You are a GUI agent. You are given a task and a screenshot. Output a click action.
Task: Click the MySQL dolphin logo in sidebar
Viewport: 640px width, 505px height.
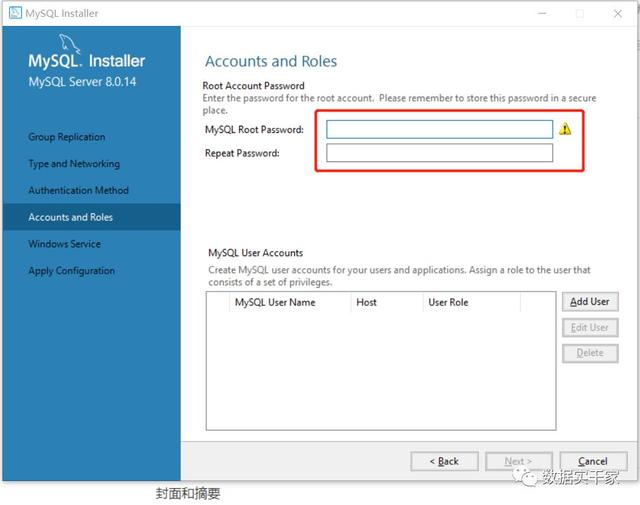click(x=69, y=44)
